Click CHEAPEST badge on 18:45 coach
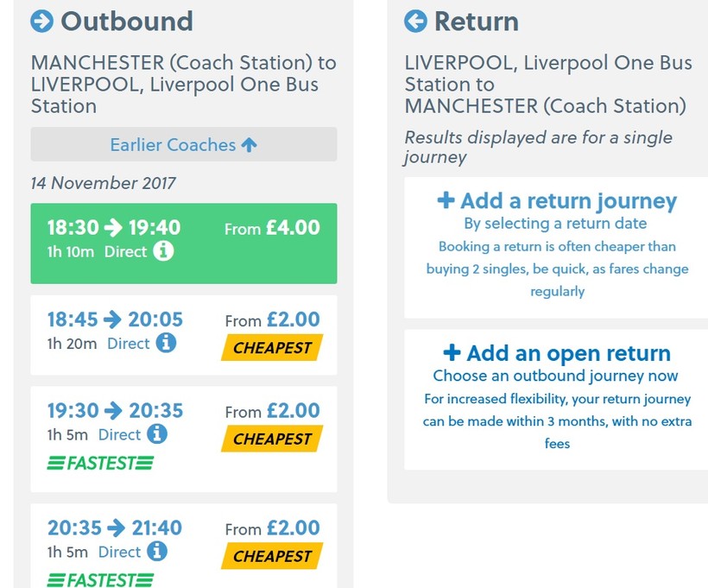Screen dimensions: 708x588 pos(272,347)
